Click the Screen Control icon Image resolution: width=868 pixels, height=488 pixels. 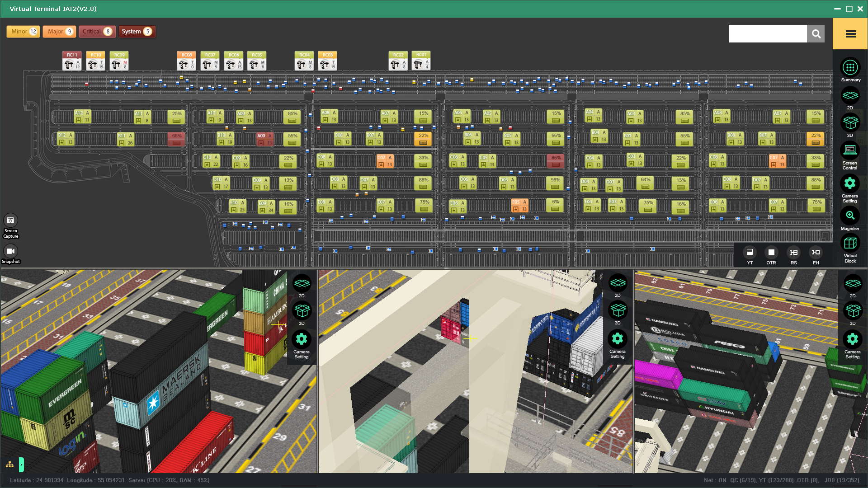850,150
